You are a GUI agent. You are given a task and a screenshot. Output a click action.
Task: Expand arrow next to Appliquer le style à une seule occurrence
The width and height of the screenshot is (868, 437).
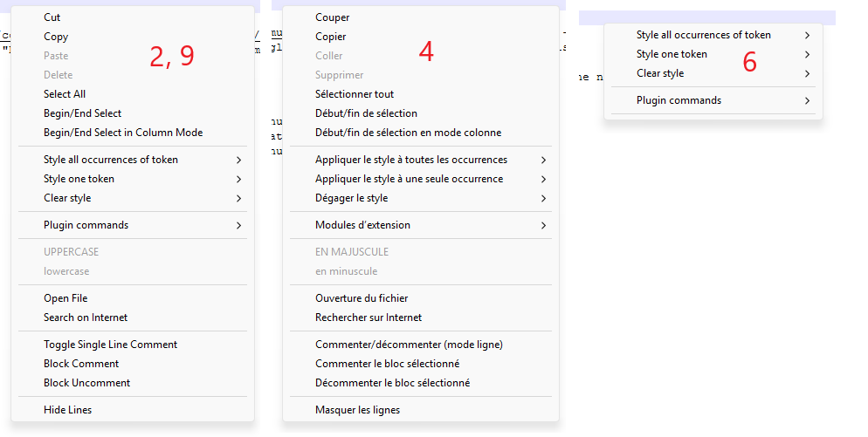[x=543, y=179]
